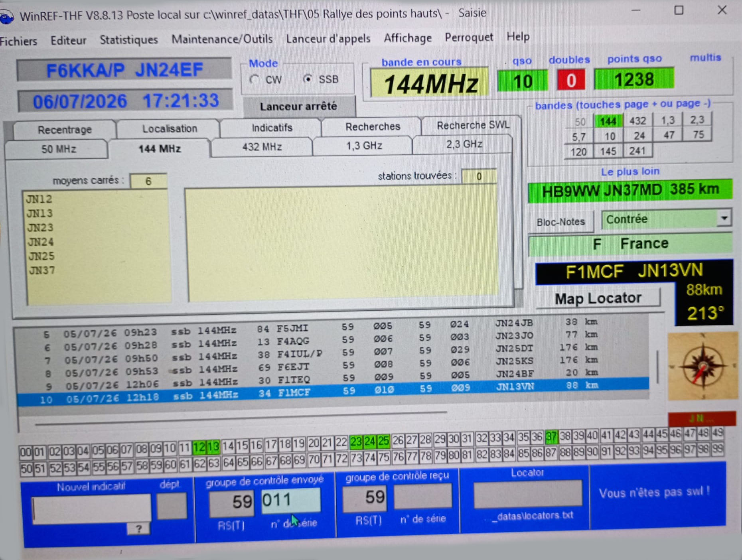Screen dimensions: 742x560
Task: Select band 5,7 in the bandes grid
Action: click(x=579, y=137)
